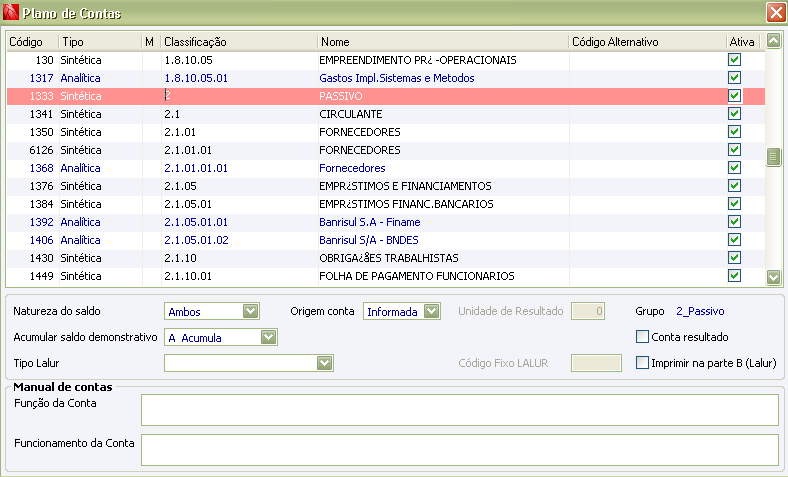The height and width of the screenshot is (477, 788).
Task: Click into the Função da Conta text box
Action: [460, 410]
